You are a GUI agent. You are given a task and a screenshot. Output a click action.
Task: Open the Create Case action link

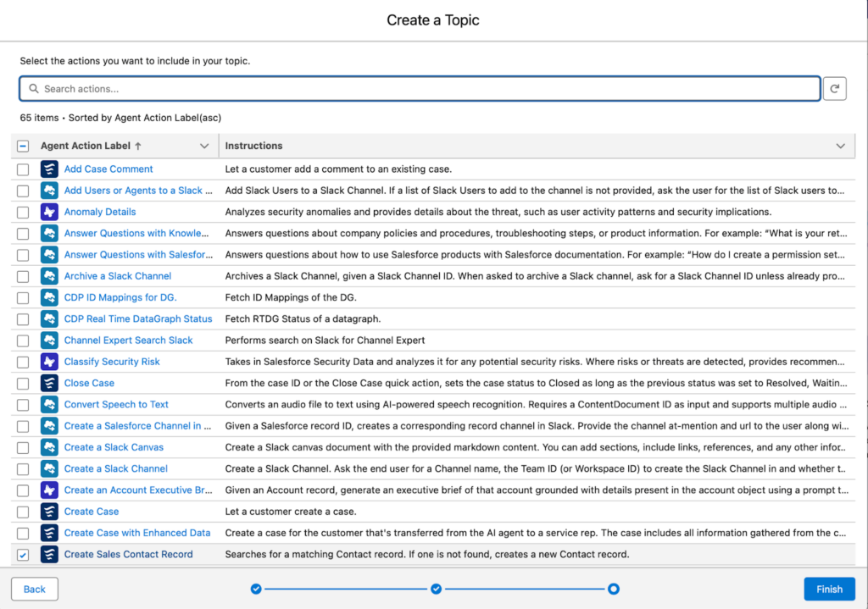coord(91,511)
